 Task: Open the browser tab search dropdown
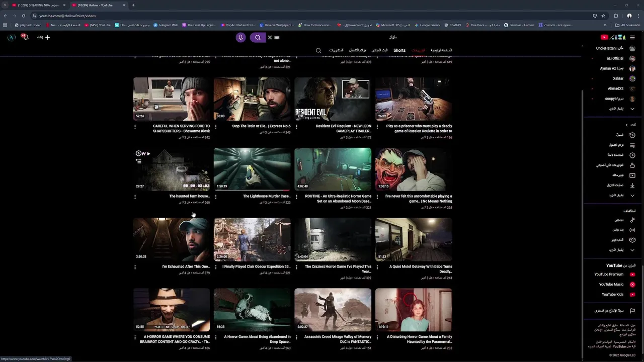tap(5, 5)
